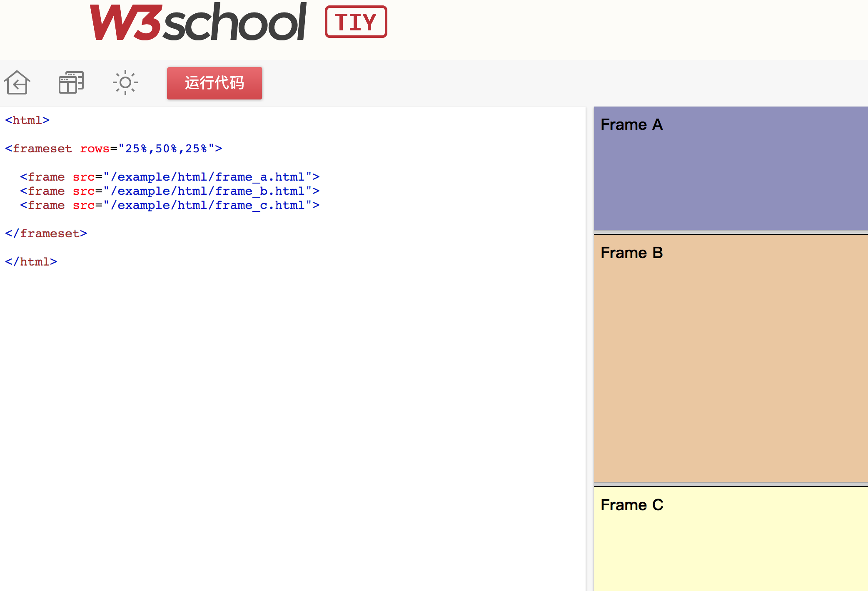Toggle the light/dark theme sun icon
Screen dimensions: 868x591
point(125,82)
